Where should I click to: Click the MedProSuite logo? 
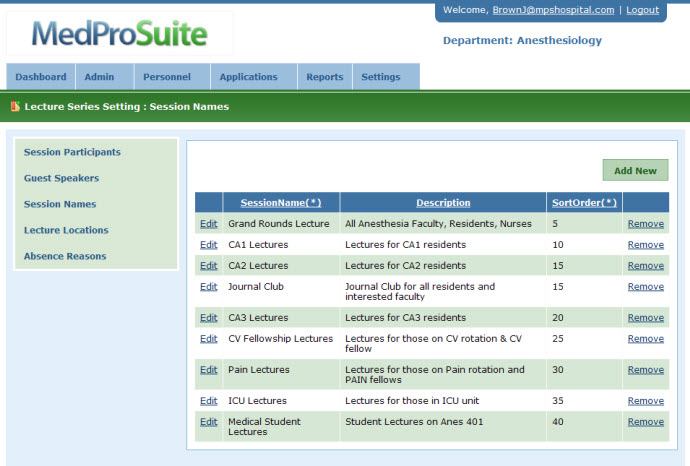(119, 34)
